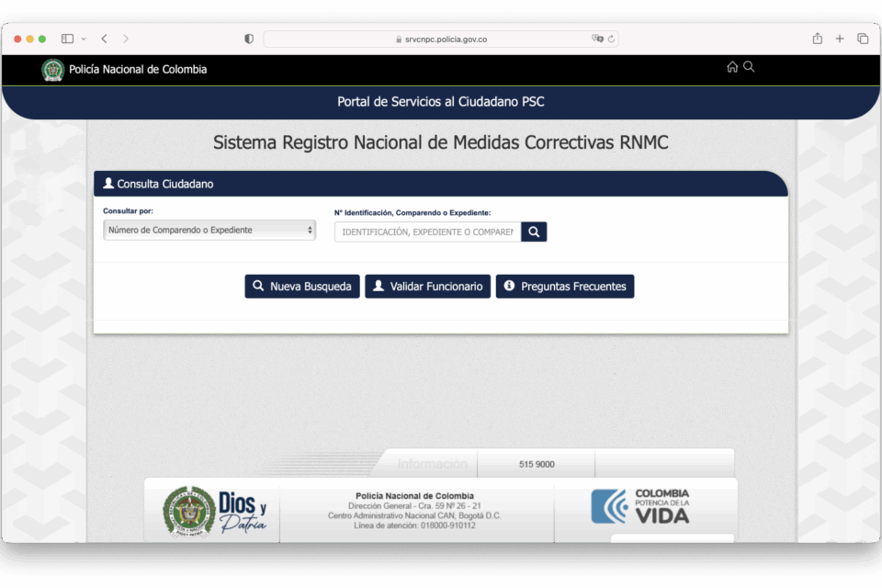This screenshot has width=882, height=588.
Task: Open a new tab with the plus icon
Action: [840, 39]
